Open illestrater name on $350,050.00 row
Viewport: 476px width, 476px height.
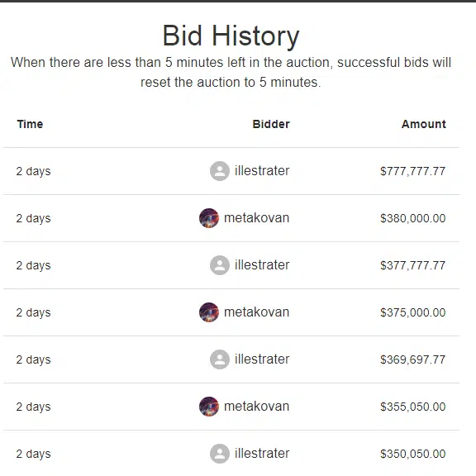click(x=262, y=454)
